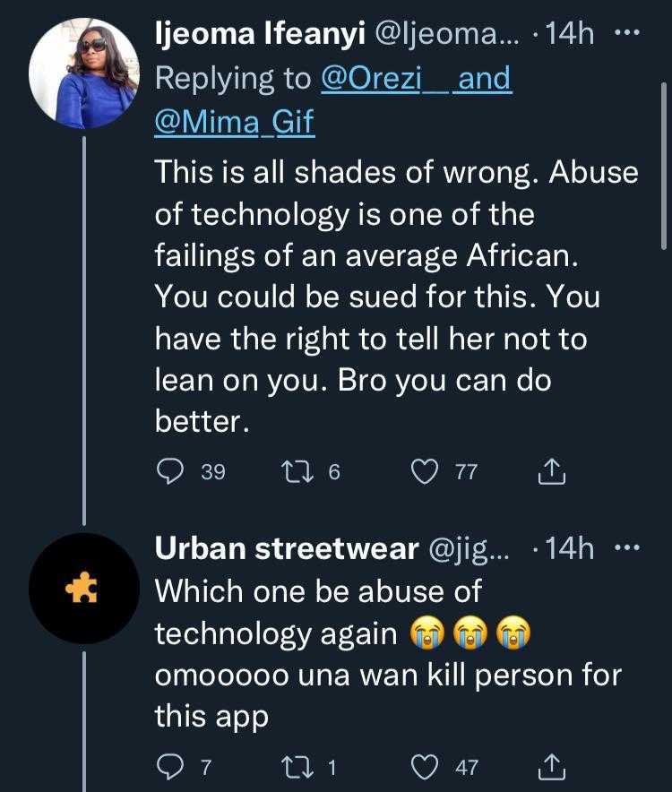Viewport: 672px width, 792px height.
Task: Like Urban streetwear's tweet
Action: [426, 767]
